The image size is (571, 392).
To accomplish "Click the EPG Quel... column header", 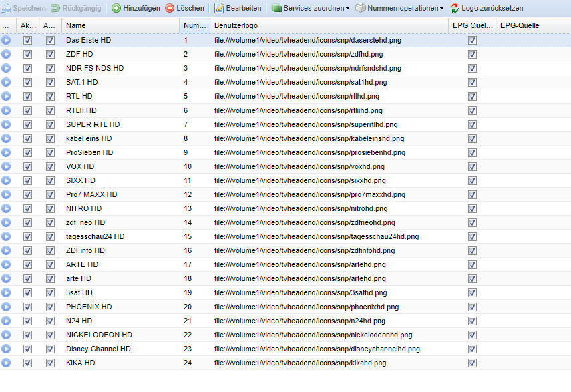I will coord(472,25).
